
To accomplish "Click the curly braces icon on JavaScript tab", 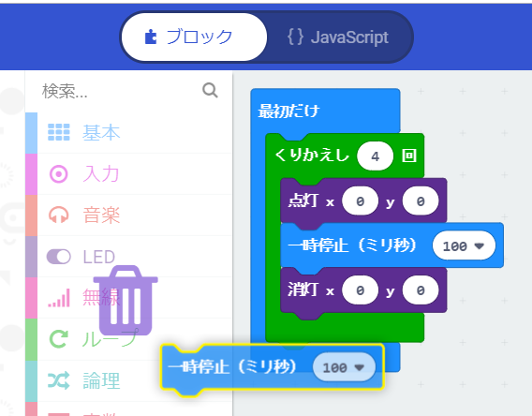I will (296, 37).
